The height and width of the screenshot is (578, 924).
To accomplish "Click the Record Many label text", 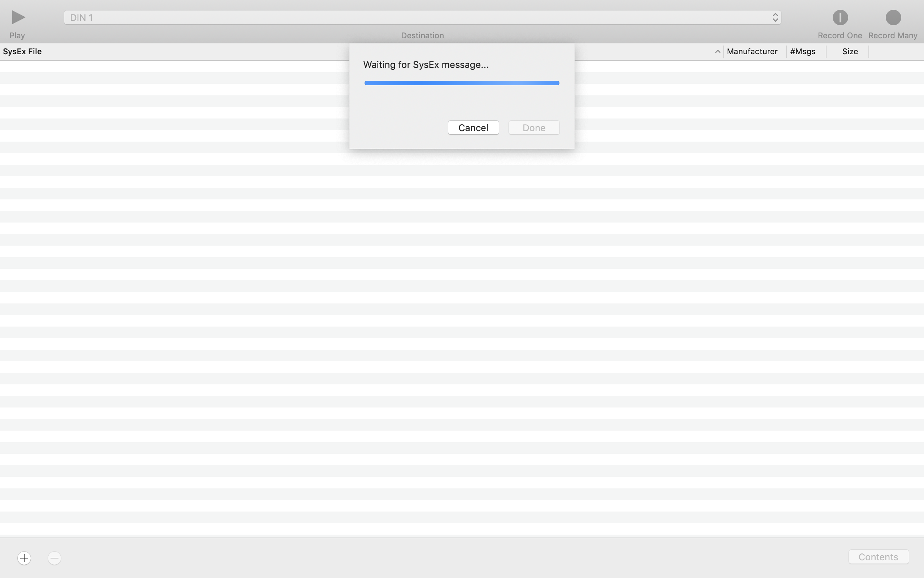I will tap(893, 35).
